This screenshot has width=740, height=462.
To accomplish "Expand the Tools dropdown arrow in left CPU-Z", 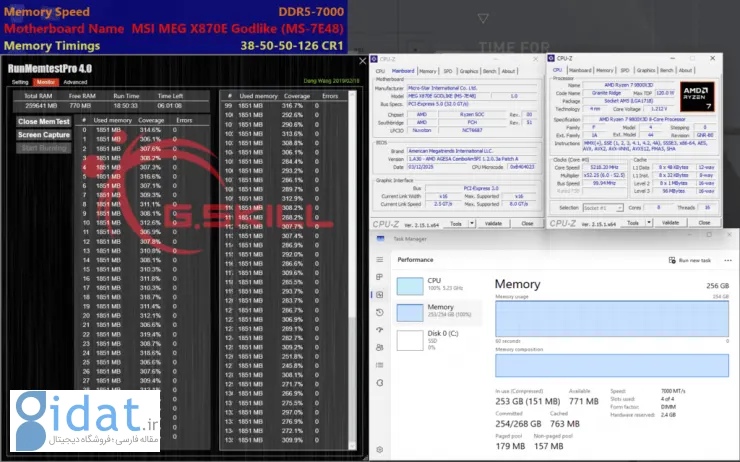I will 472,224.
